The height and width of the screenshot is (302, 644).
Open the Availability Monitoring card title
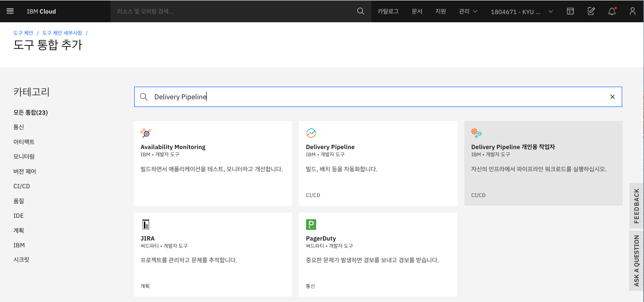pos(173,147)
